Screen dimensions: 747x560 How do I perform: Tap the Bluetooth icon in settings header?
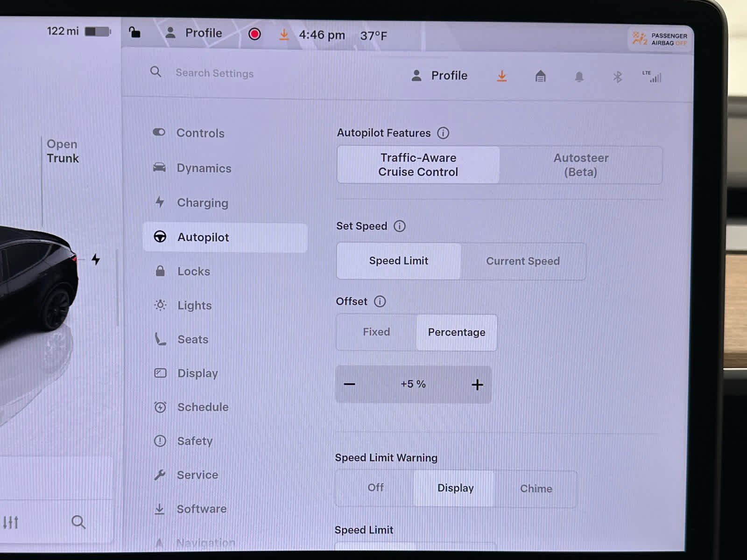click(x=617, y=77)
